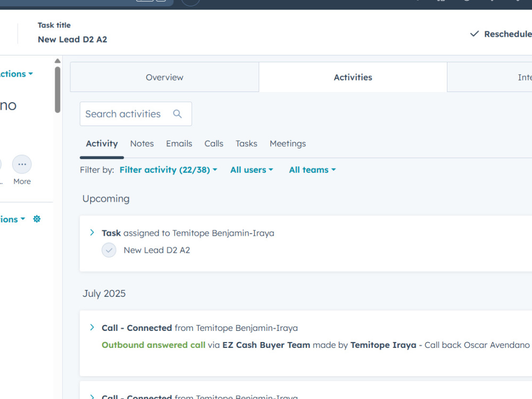Open the More actions ellipsis button
Viewport: 532px width, 399px height.
[x=22, y=164]
